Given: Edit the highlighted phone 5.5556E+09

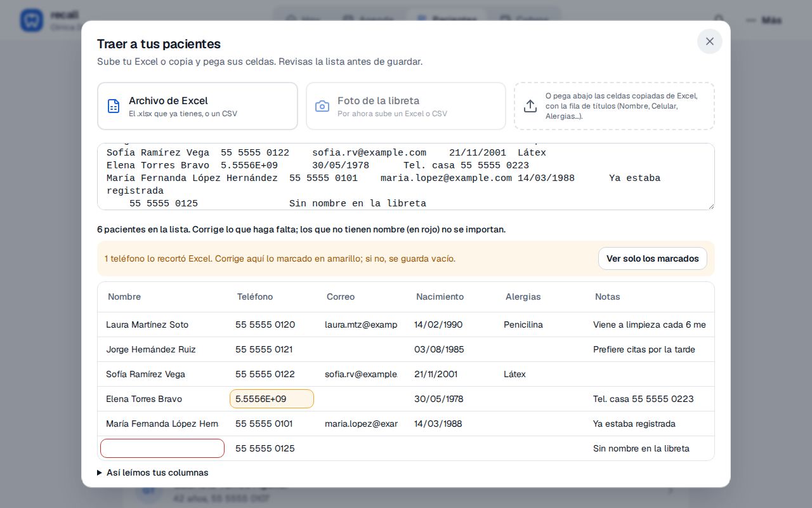Looking at the screenshot, I should 272,399.
